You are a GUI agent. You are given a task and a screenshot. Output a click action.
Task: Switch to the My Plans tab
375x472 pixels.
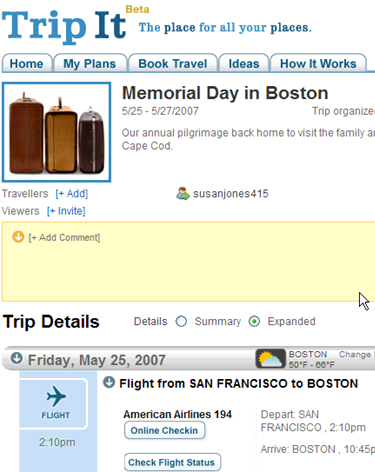tap(90, 63)
